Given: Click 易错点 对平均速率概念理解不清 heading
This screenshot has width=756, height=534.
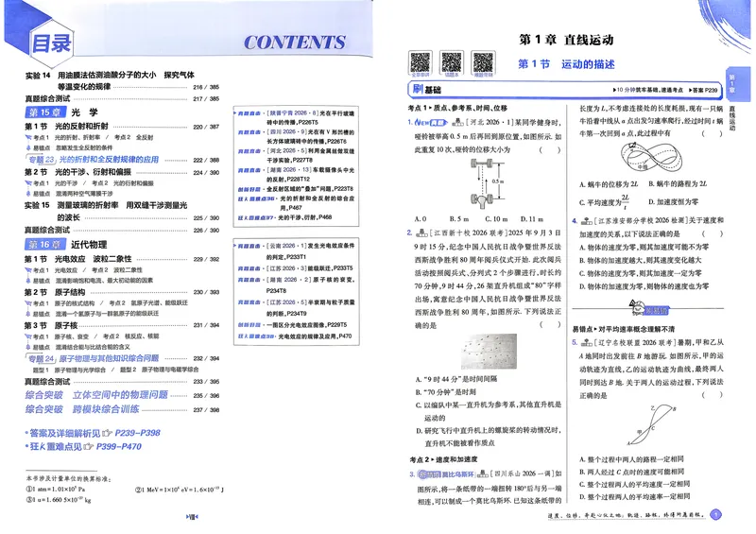Looking at the screenshot, I should 624,329.
